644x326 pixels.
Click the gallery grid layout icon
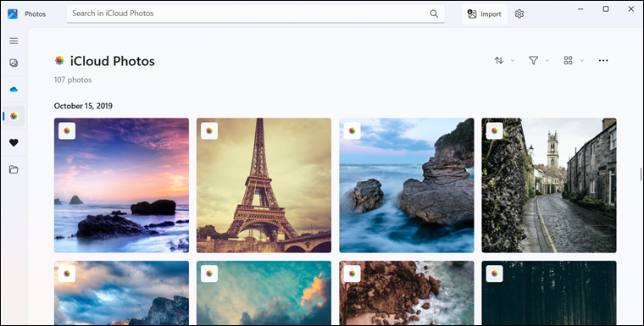[568, 60]
